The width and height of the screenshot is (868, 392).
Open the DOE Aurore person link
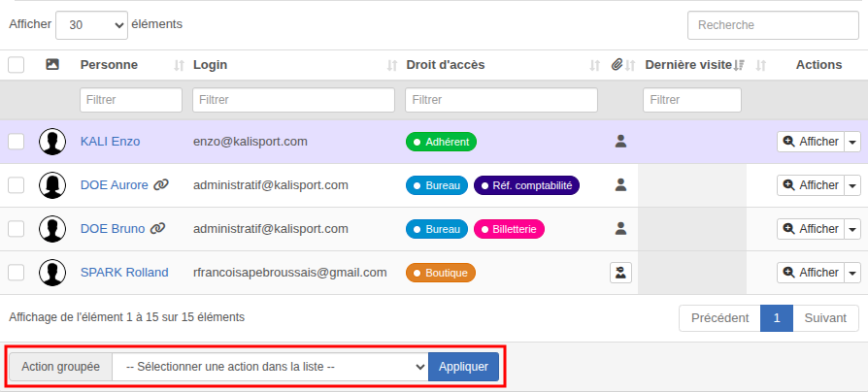[114, 185]
